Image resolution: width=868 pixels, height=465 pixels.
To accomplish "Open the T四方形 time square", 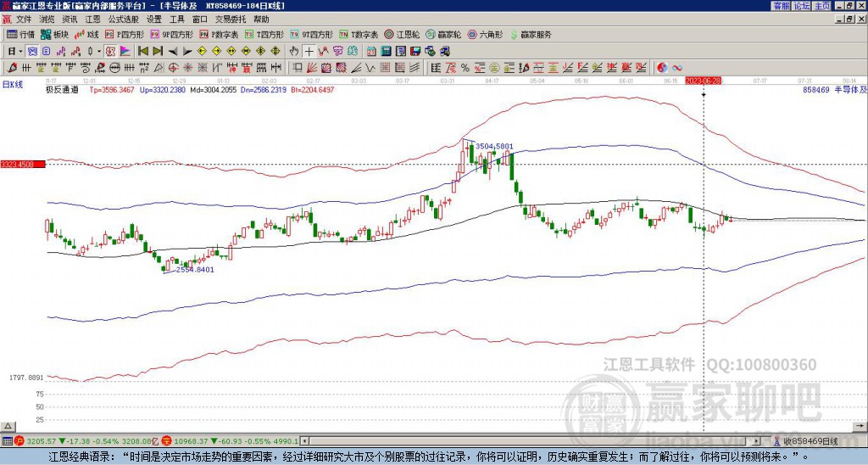I will click(x=264, y=34).
